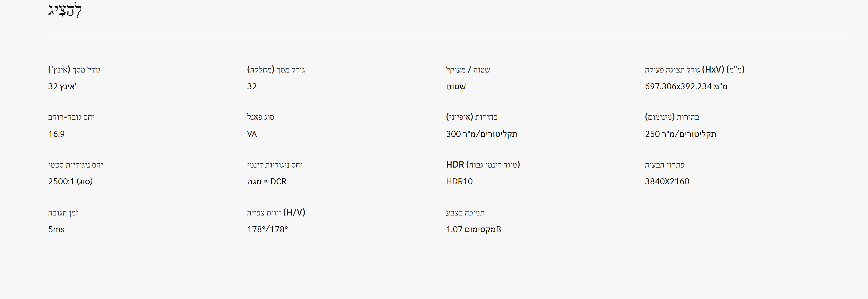
Task: Click the זווית צפייה (H/V) label
Action: tap(276, 213)
